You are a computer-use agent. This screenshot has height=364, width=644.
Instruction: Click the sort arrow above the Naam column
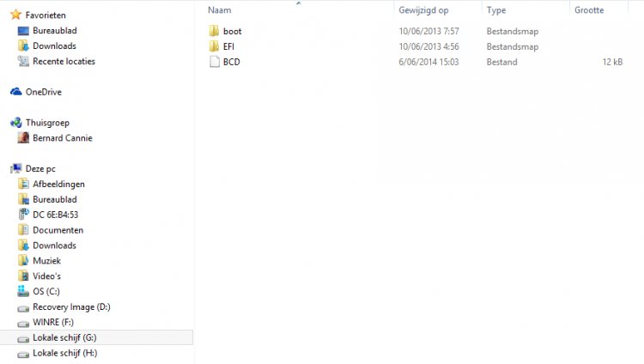(299, 3)
